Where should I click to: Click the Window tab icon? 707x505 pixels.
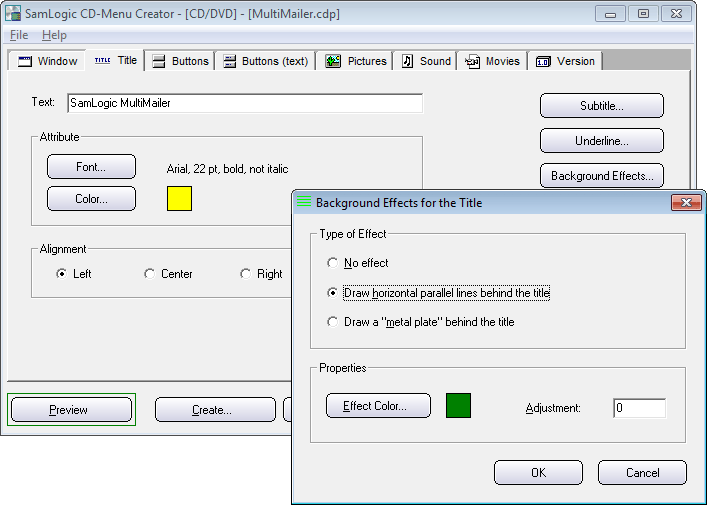[x=25, y=61]
